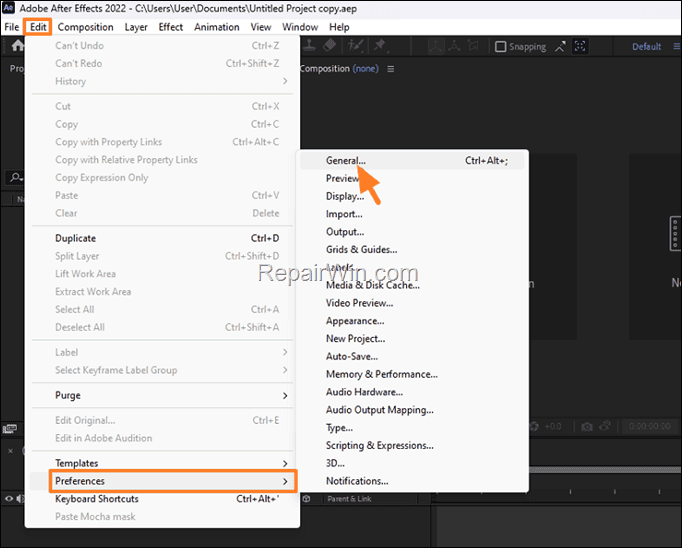Click the grip handle on right panel edge

click(675, 234)
